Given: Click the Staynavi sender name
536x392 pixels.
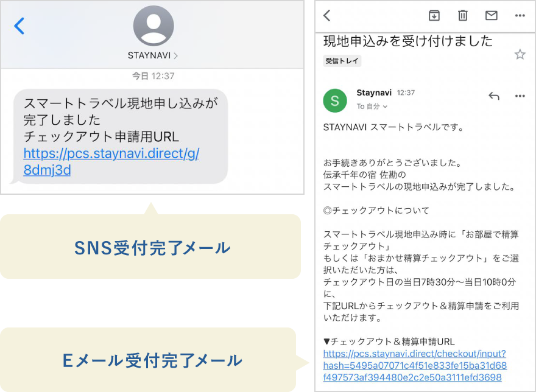Looking at the screenshot, I should (374, 93).
